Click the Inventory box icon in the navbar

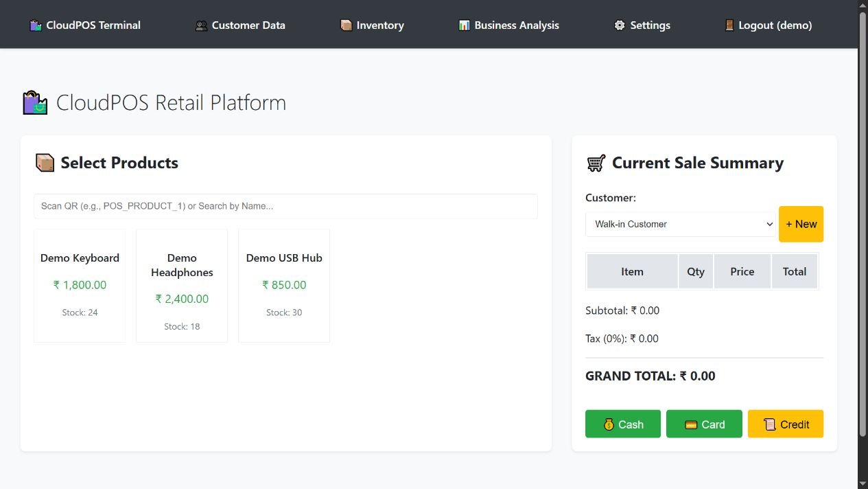pyautogui.click(x=346, y=25)
